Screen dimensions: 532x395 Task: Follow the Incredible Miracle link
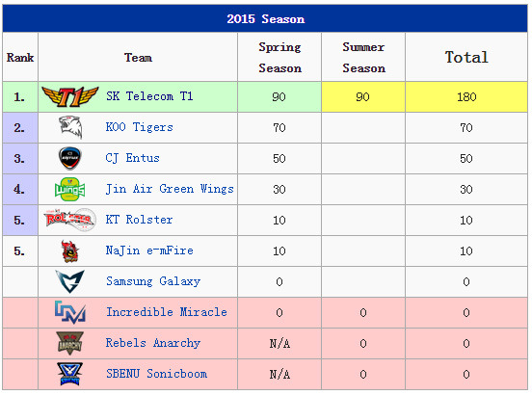(167, 312)
